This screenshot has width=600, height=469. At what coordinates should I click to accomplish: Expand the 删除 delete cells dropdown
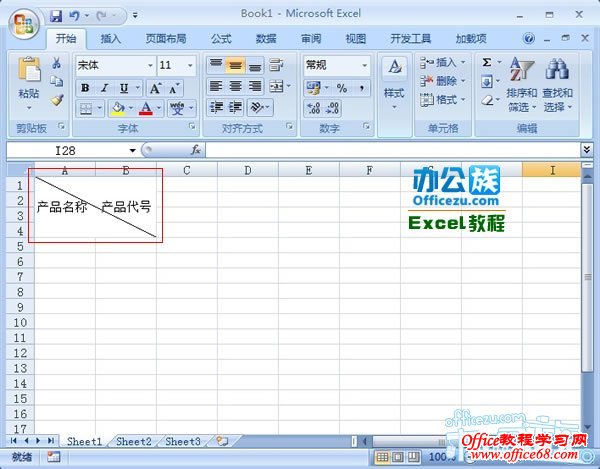pyautogui.click(x=463, y=81)
